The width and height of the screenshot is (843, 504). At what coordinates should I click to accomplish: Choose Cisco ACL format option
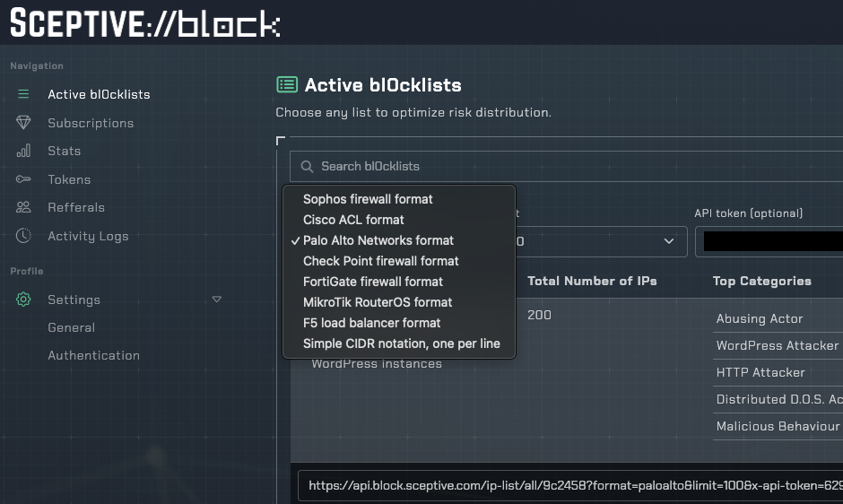point(353,220)
